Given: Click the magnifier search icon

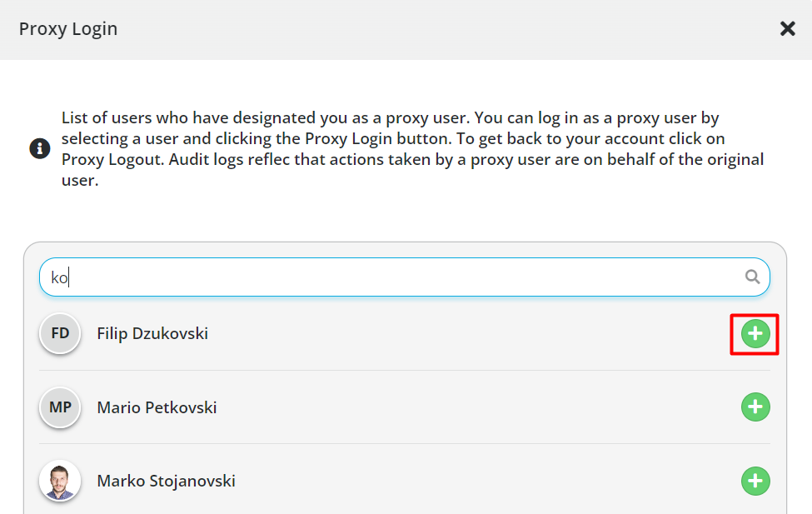Looking at the screenshot, I should (752, 277).
